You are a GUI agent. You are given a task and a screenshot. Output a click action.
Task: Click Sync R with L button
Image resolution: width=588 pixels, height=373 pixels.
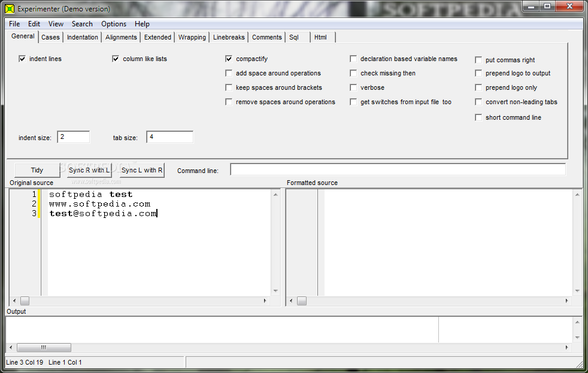click(89, 170)
